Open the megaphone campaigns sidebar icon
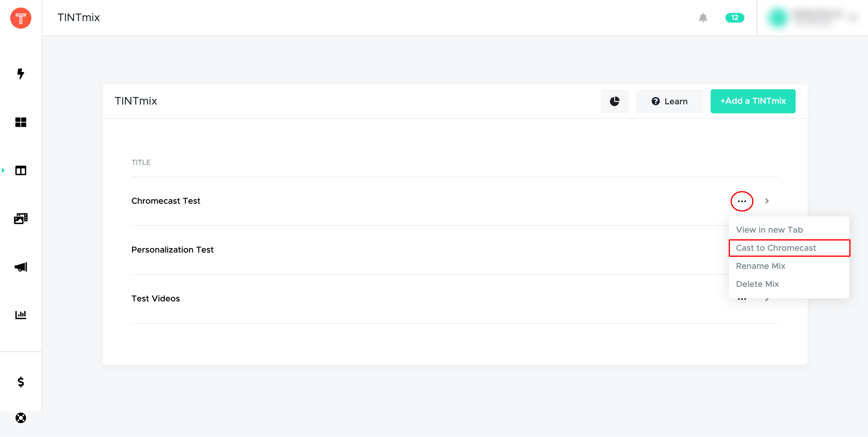This screenshot has height=437, width=868. coord(20,267)
